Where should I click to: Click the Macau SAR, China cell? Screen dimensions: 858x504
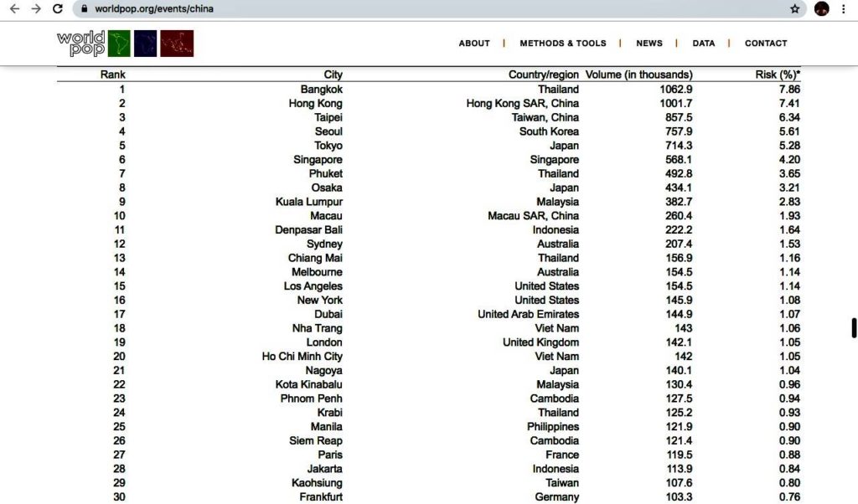[533, 216]
